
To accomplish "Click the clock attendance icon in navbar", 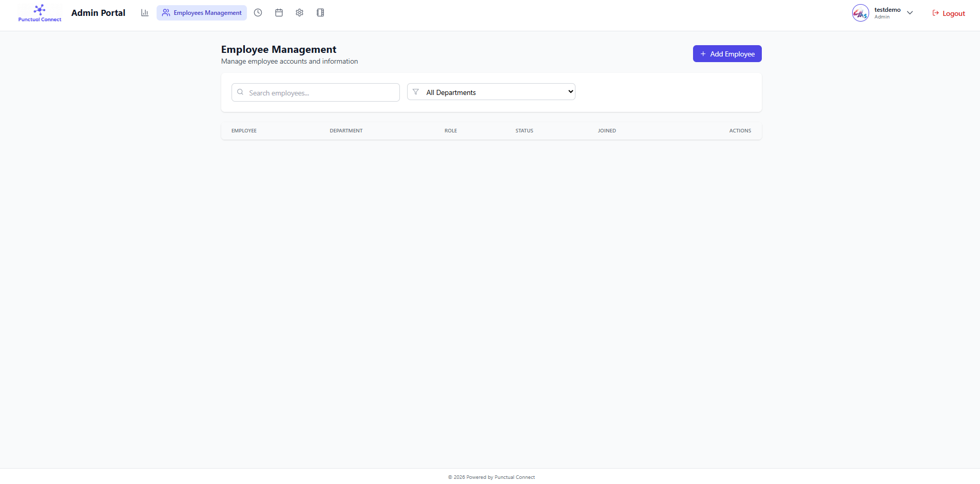I will [x=258, y=13].
